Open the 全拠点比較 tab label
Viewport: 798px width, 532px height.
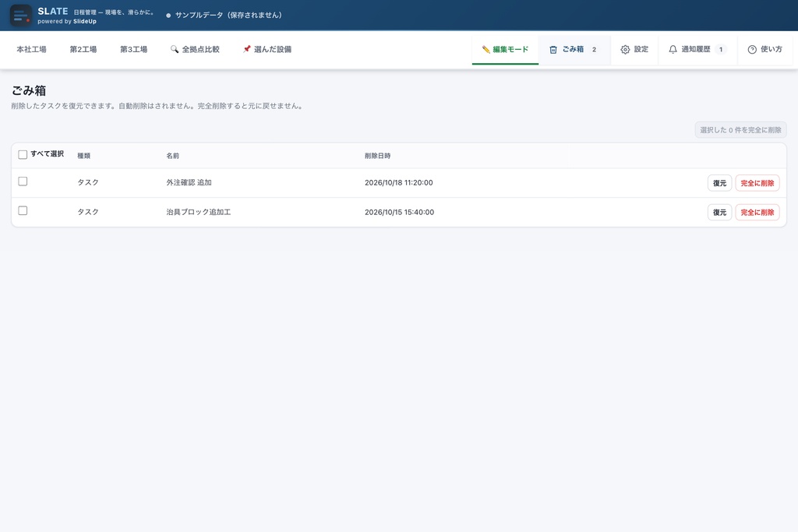pyautogui.click(x=201, y=49)
